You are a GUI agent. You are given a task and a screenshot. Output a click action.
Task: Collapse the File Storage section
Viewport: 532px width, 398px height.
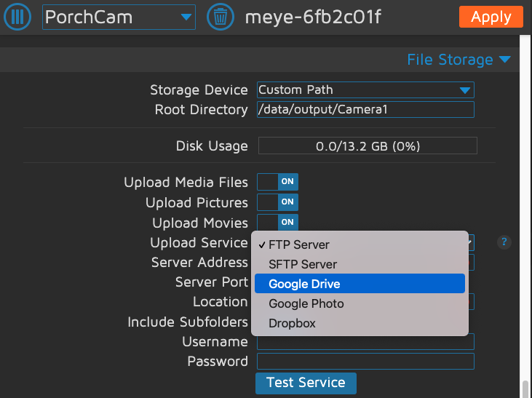point(459,60)
